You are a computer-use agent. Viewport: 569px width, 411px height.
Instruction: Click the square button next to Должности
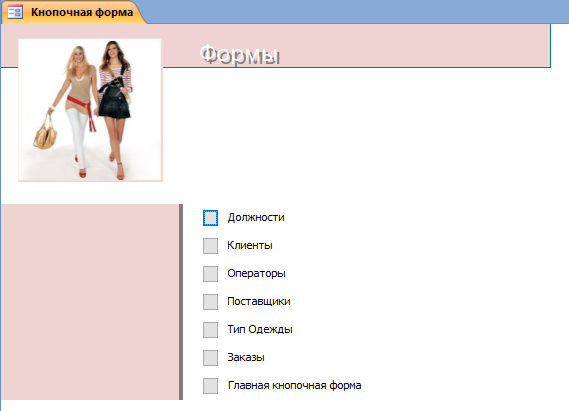[210, 218]
